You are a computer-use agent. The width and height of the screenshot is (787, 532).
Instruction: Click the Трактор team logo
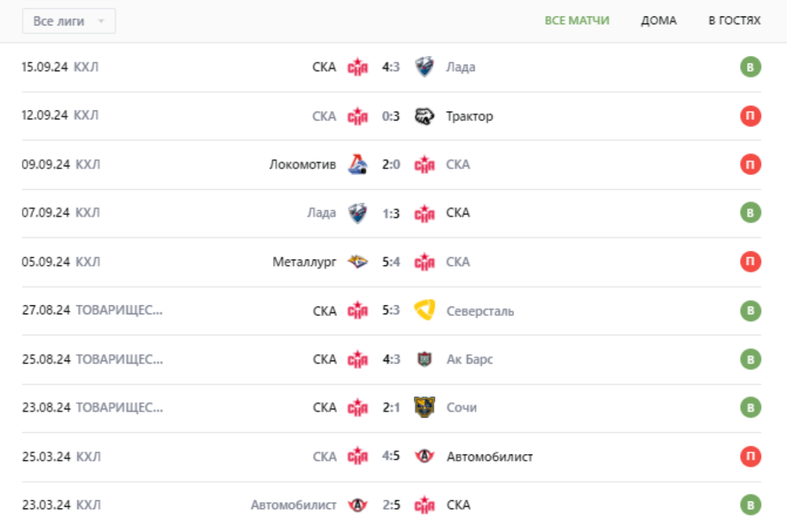[x=424, y=116]
